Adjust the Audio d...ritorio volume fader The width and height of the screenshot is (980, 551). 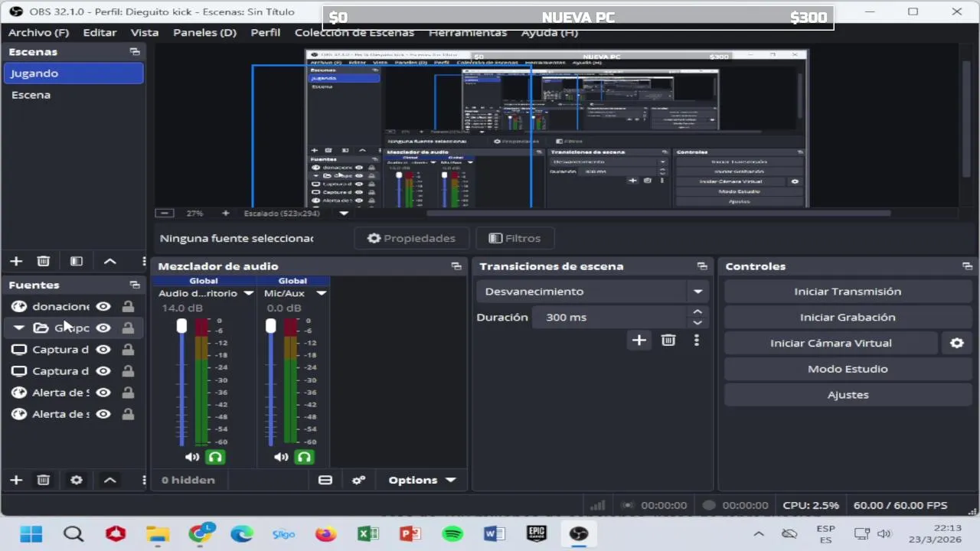(181, 326)
